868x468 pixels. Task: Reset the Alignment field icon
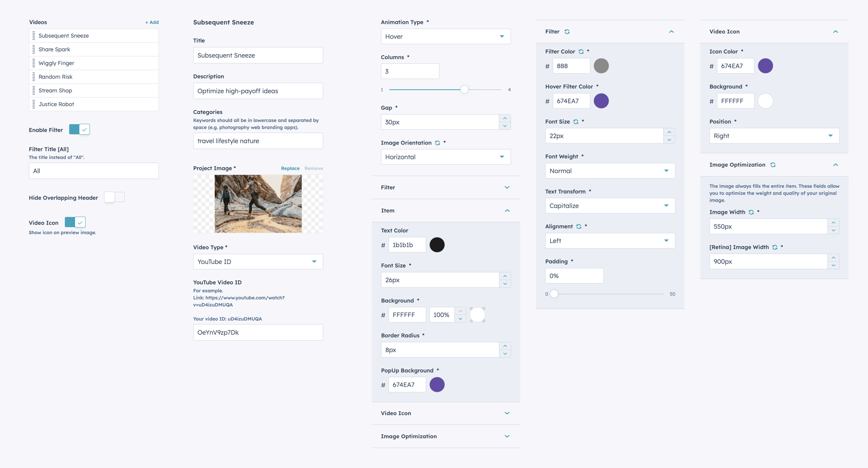coord(579,226)
